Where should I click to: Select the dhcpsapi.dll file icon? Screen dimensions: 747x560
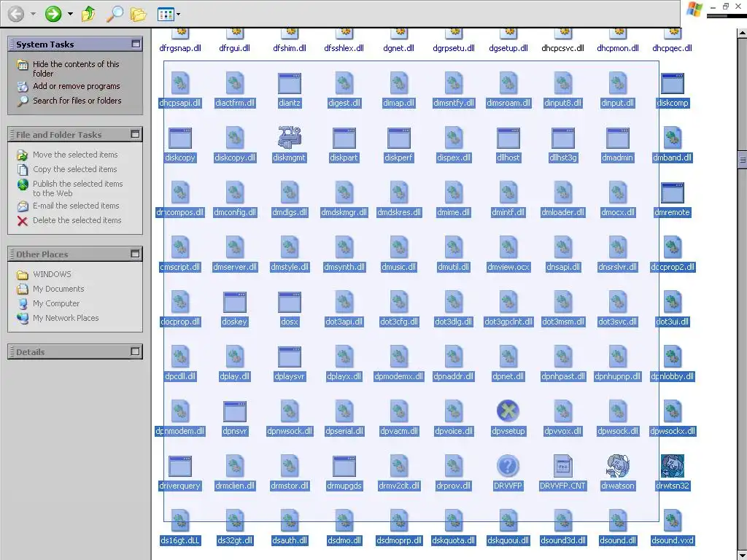(x=180, y=83)
